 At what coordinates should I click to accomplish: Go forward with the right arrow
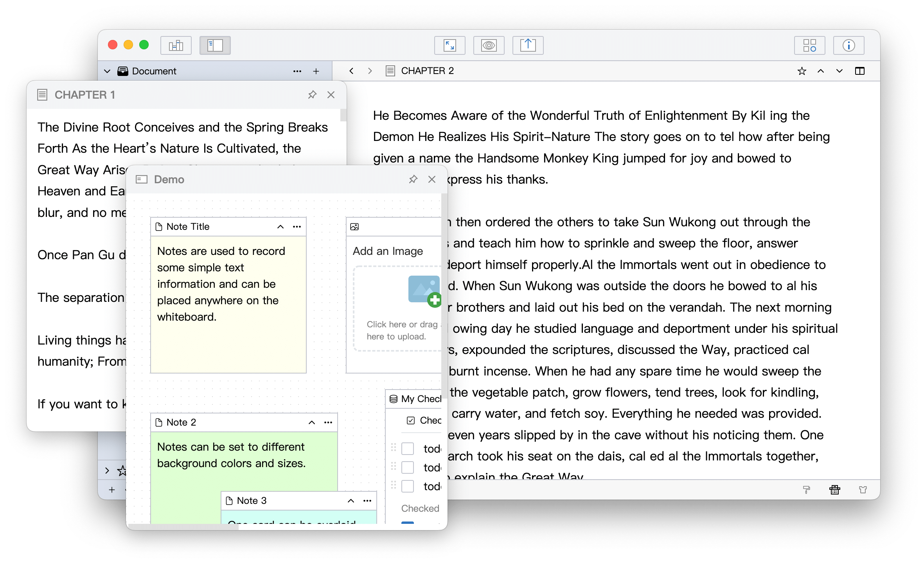[370, 71]
